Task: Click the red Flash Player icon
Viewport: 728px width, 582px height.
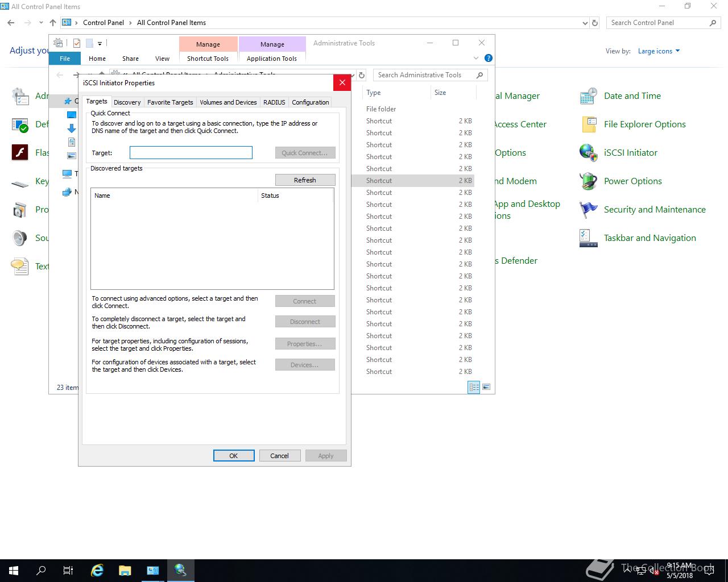Action: point(20,152)
